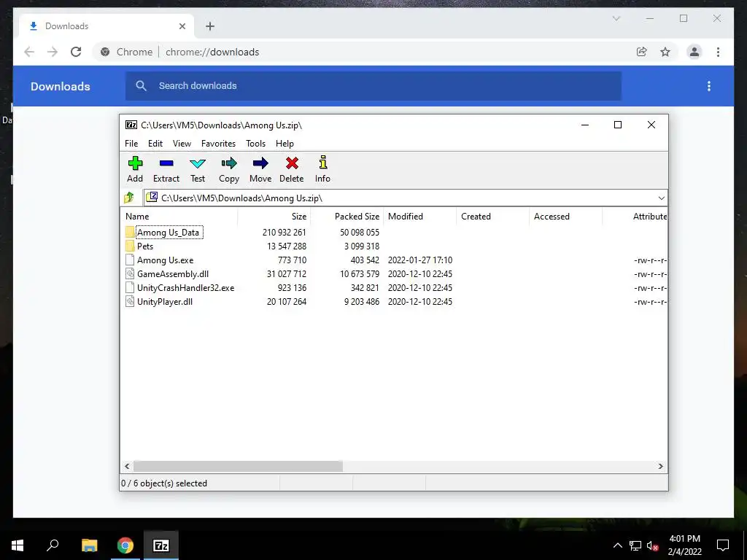
Task: Bookmark this page with the star icon
Action: click(665, 52)
